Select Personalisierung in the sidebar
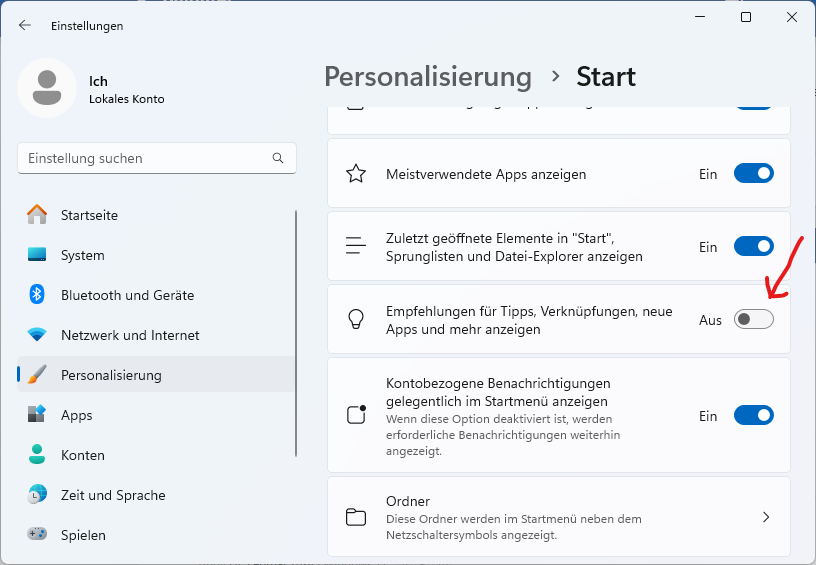The height and width of the screenshot is (565, 816). [x=111, y=375]
